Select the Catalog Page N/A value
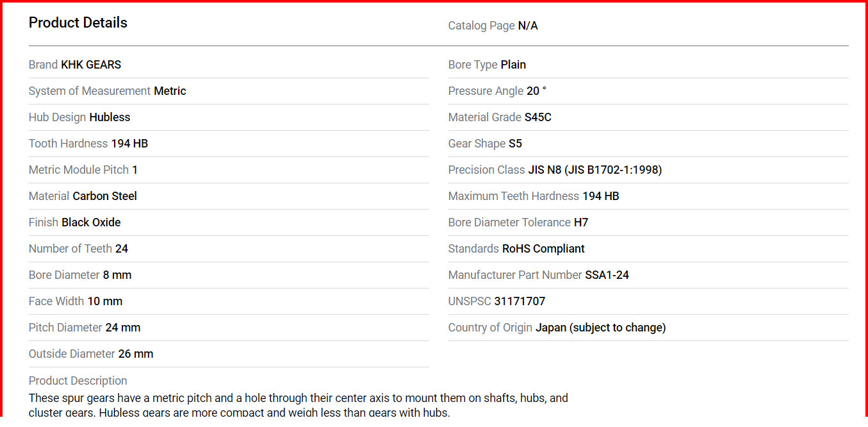 (x=528, y=26)
